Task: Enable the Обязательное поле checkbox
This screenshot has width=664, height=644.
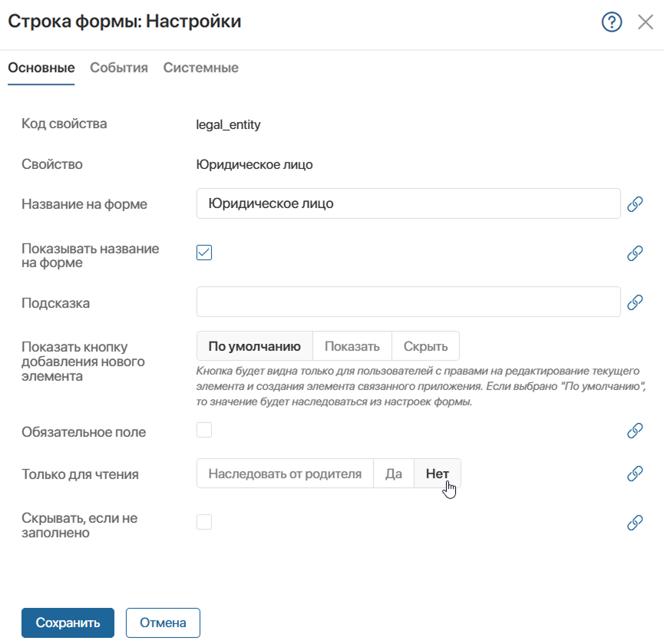Action: (x=204, y=430)
